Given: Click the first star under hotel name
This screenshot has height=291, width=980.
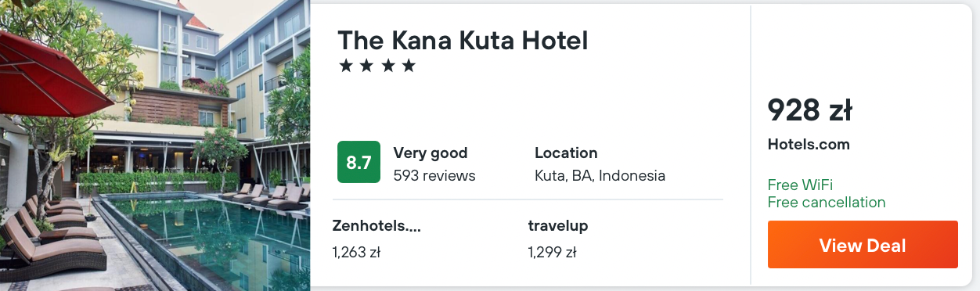Looking at the screenshot, I should [x=346, y=66].
